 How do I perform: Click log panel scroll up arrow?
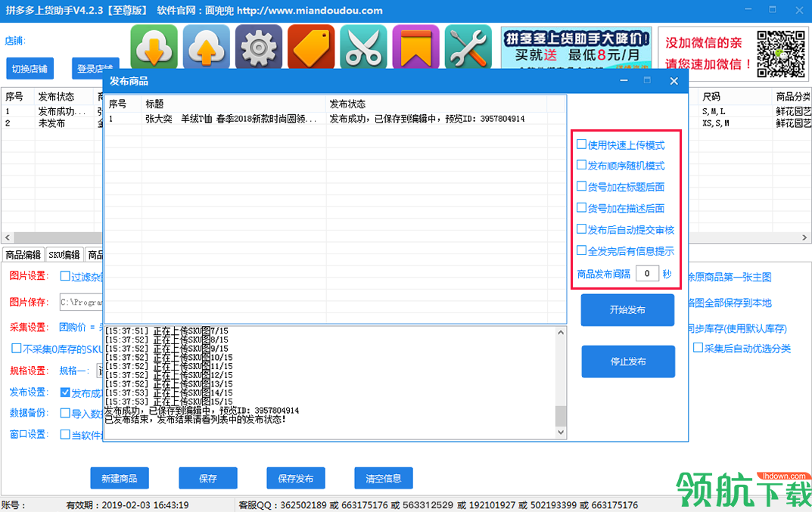coord(560,332)
